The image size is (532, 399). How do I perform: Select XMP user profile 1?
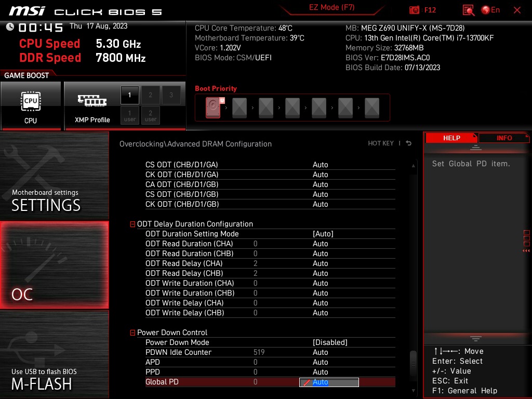coord(129,115)
